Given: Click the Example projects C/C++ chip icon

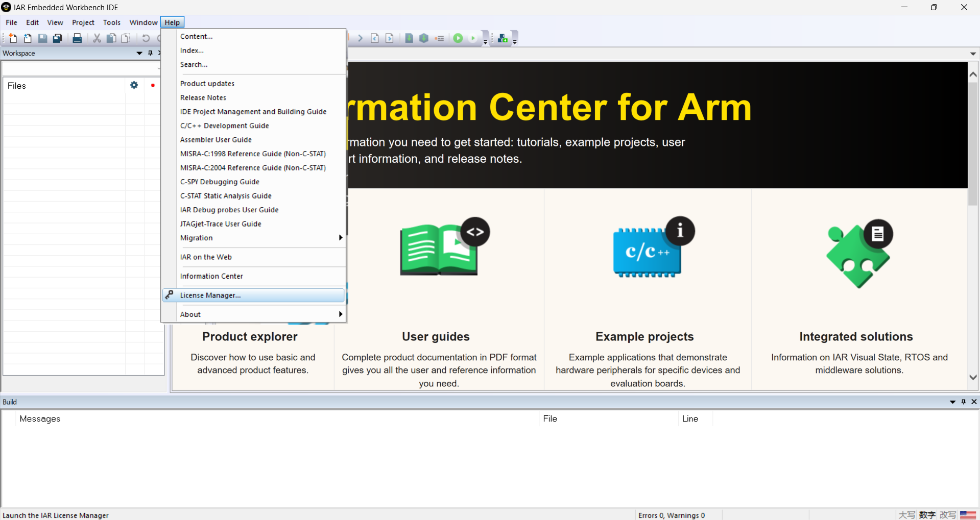Looking at the screenshot, I should (654, 247).
